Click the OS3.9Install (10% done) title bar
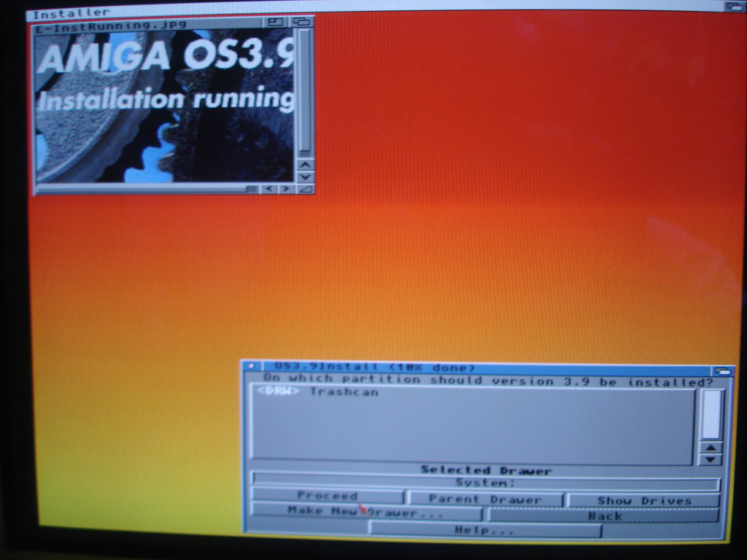 click(486, 367)
